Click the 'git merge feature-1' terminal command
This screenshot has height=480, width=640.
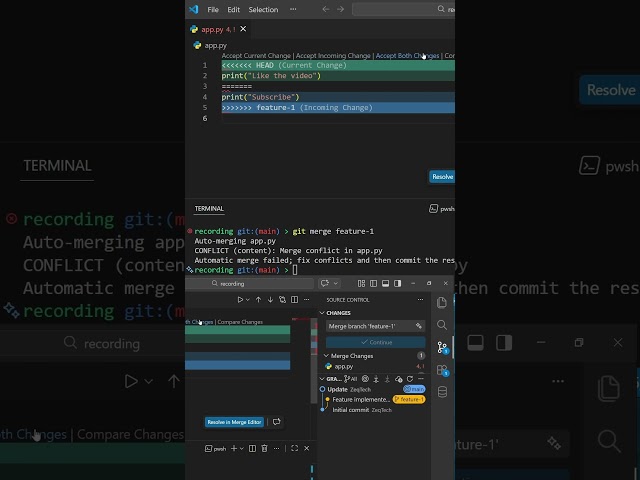[333, 231]
